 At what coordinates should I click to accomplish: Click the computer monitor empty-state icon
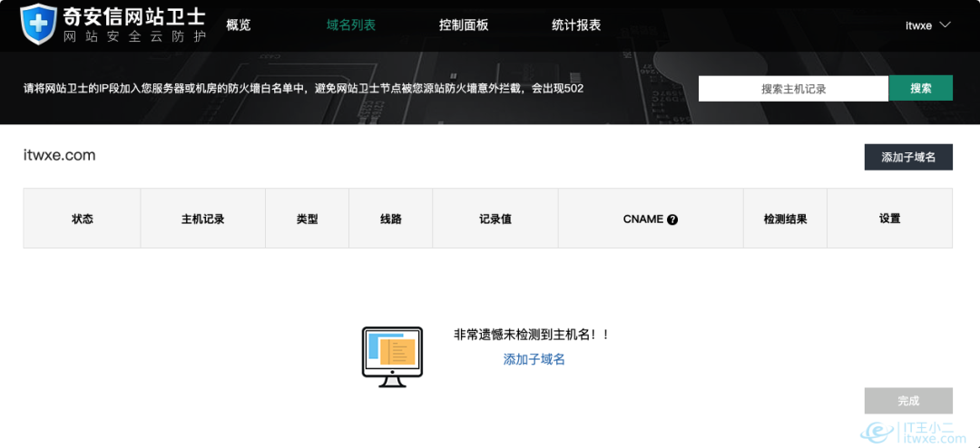tap(392, 356)
